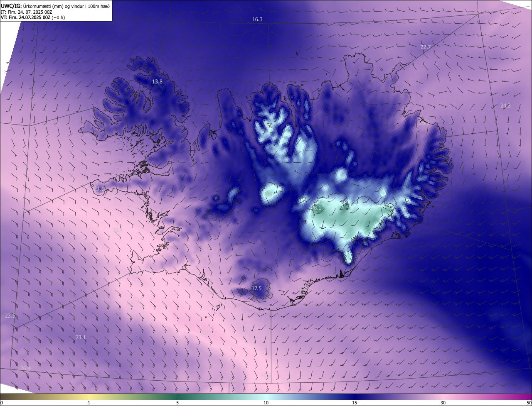Click the 6.1 value on the glacier

[x=318, y=207]
